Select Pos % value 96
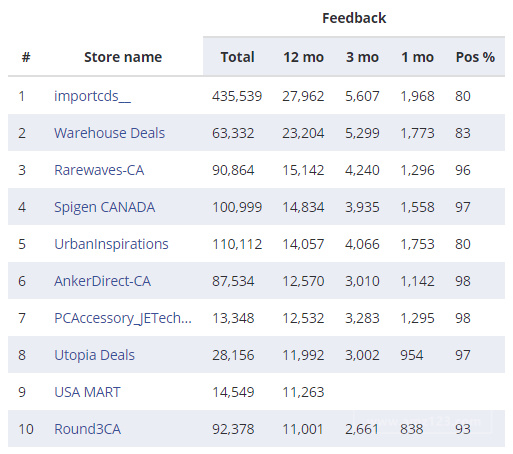This screenshot has width=513, height=454. (463, 170)
